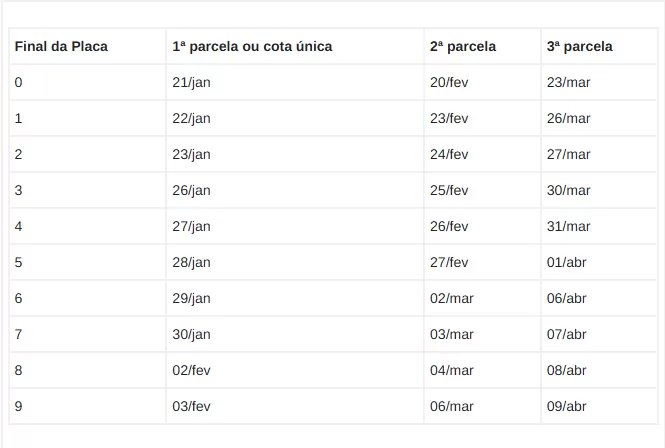Screen dimensions: 665x448
Task: Click the 30/jan date cell
Action: [191, 334]
